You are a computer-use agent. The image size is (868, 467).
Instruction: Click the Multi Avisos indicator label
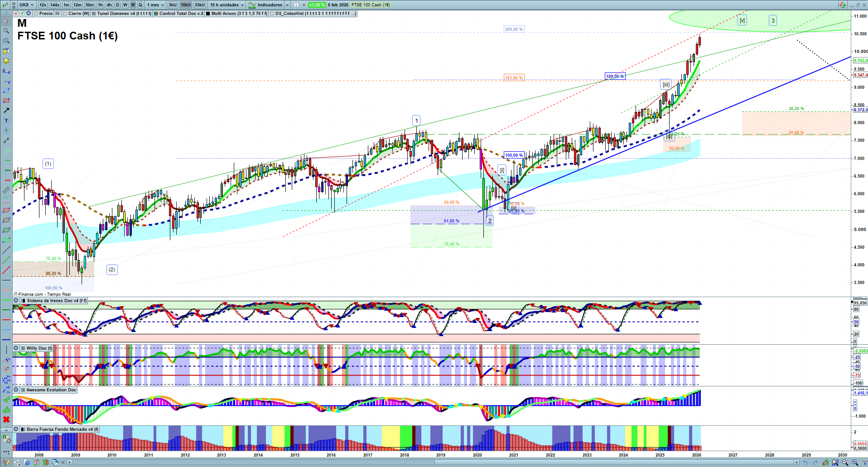(x=239, y=14)
